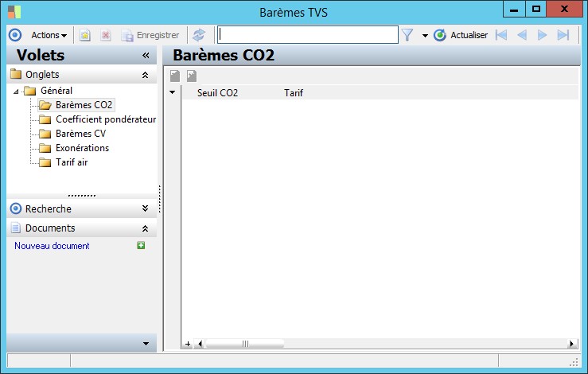Sort by the Seuil CO2 column header
588x374 pixels.
pos(217,92)
